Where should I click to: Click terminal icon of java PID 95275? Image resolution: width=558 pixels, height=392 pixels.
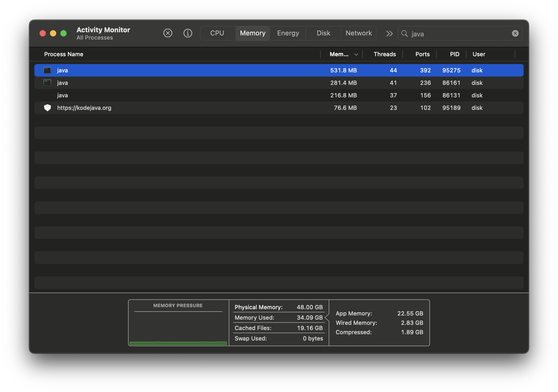[x=47, y=70]
